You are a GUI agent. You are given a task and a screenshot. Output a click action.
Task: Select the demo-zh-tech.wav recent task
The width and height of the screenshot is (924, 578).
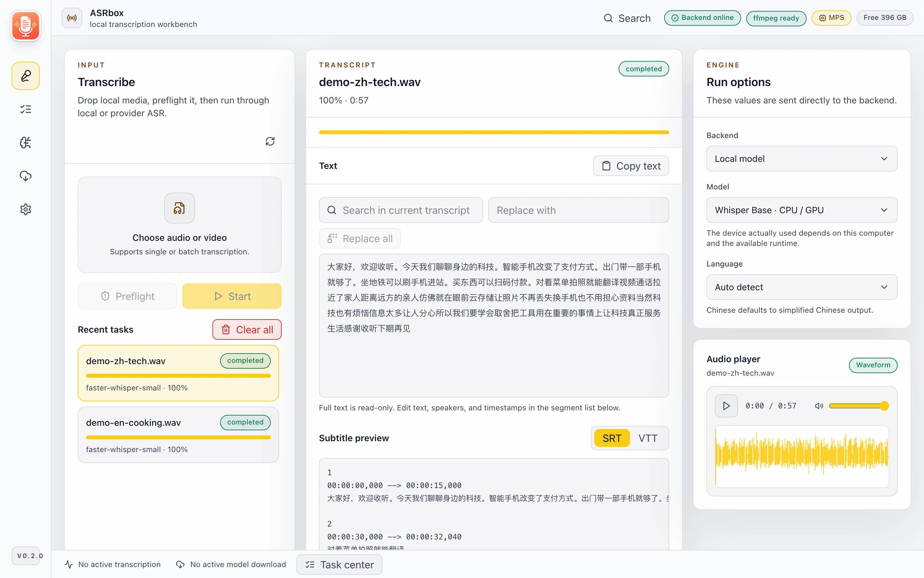coord(178,373)
